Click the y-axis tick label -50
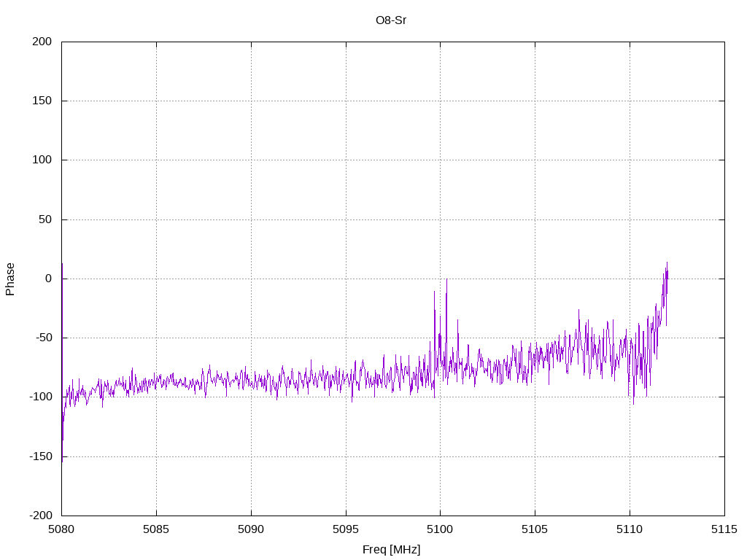This screenshot has height=560, width=747. tap(43, 338)
